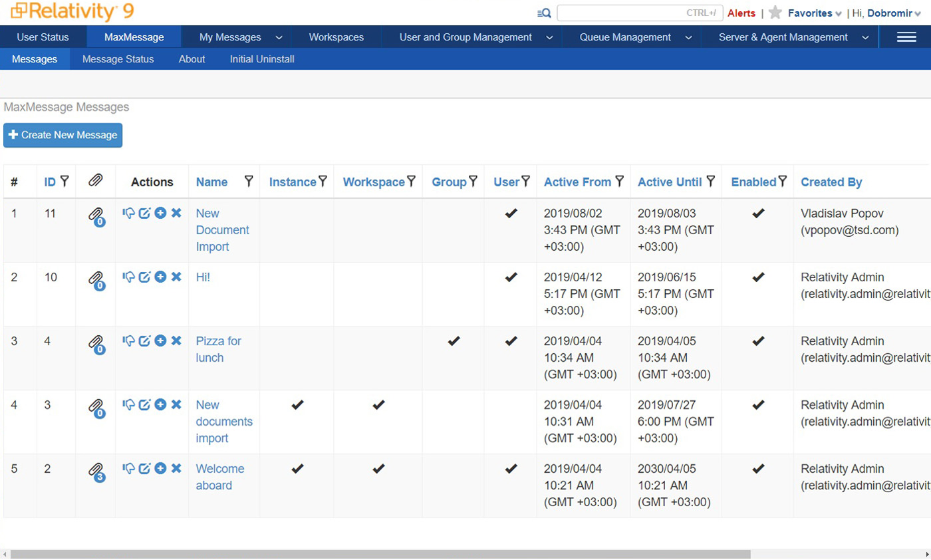The height and width of the screenshot is (560, 931).
Task: Edit the New Document Import message
Action: point(145,213)
